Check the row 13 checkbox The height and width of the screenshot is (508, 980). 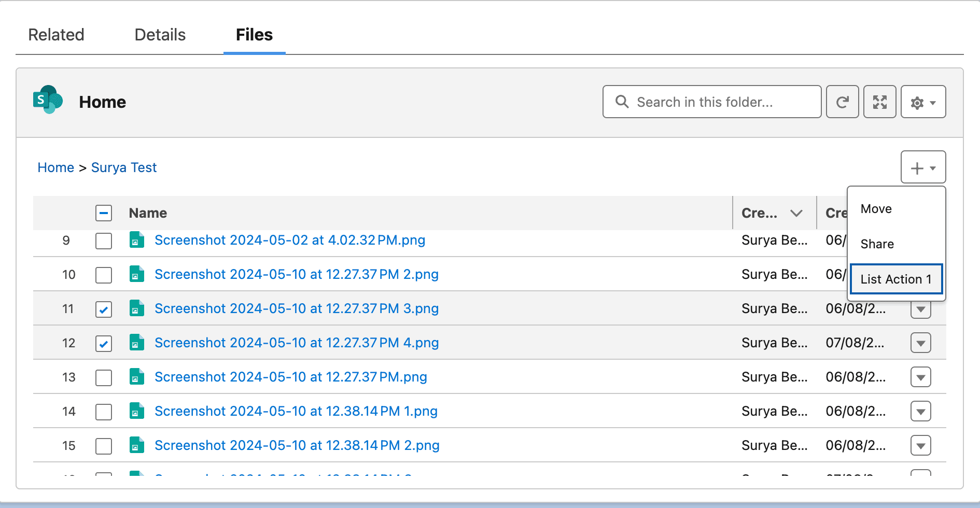pyautogui.click(x=104, y=378)
